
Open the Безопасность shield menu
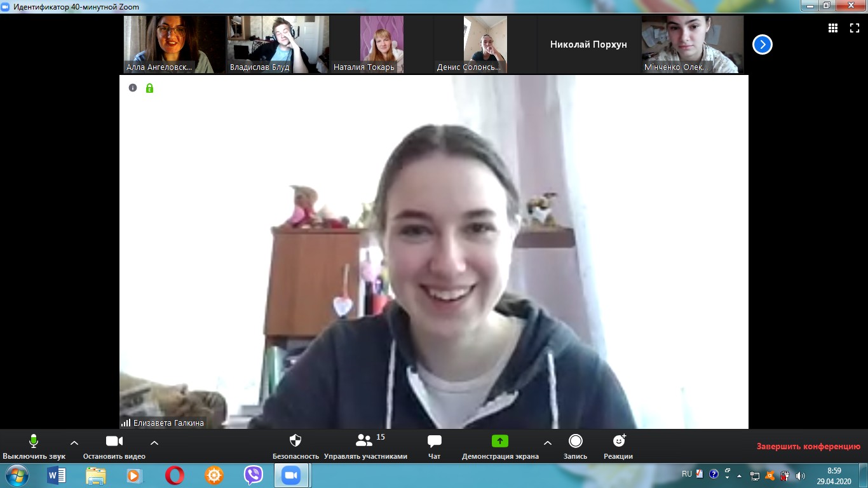pyautogui.click(x=295, y=447)
